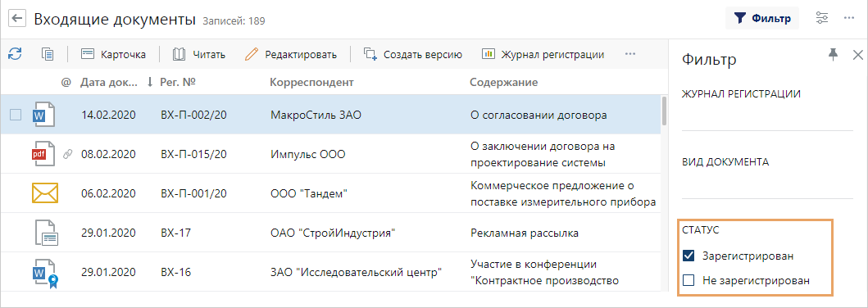Open the toolbar overflow three-dots menu
The image size is (868, 308).
630,54
